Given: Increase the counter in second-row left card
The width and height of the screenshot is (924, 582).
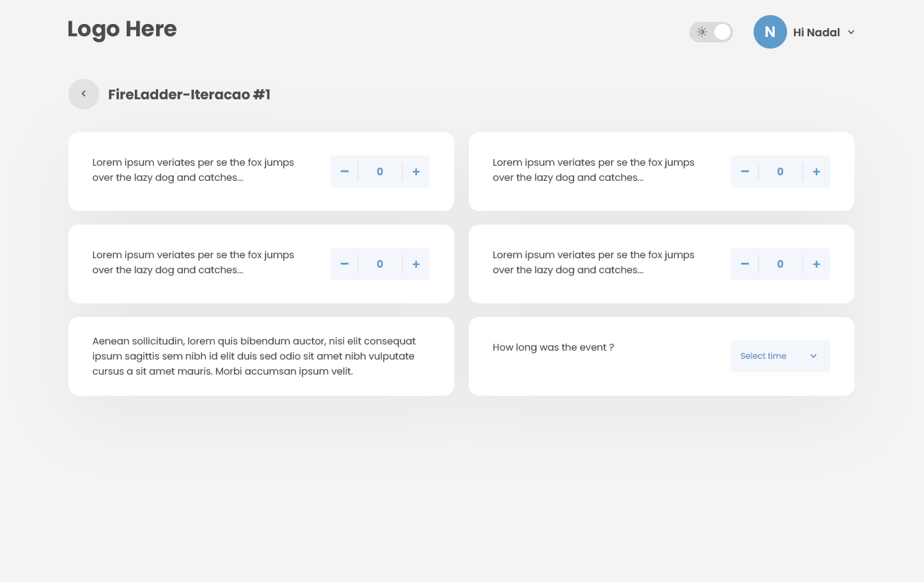Looking at the screenshot, I should coord(416,264).
